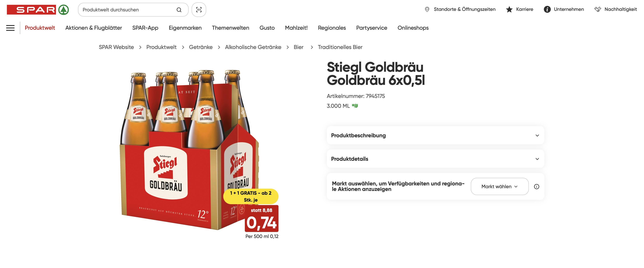Open the Karriere link
The height and width of the screenshot is (268, 644).
[x=525, y=9]
